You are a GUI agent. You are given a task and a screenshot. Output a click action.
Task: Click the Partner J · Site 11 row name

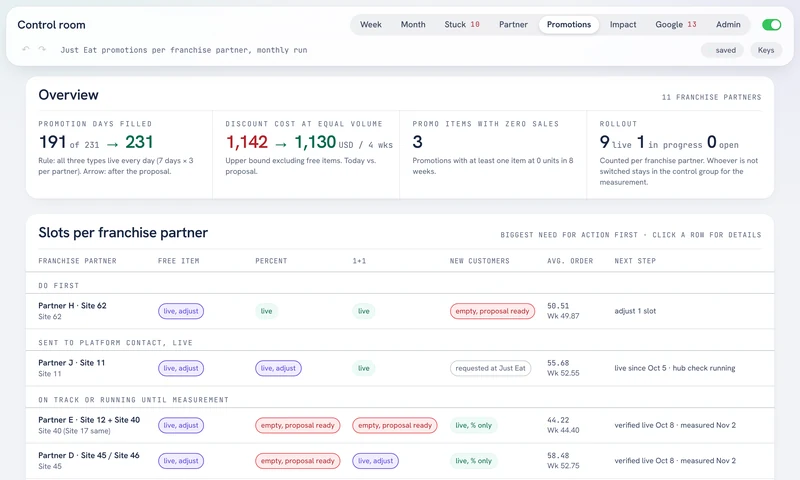(71, 363)
